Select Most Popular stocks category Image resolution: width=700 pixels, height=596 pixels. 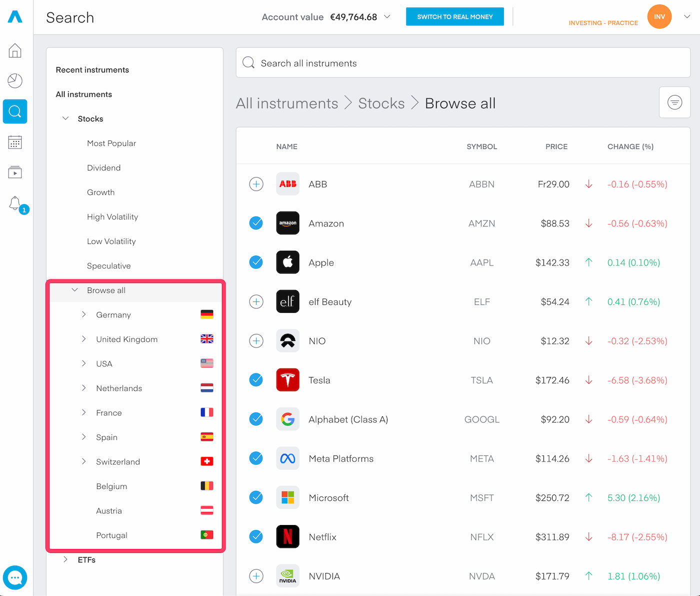(111, 143)
